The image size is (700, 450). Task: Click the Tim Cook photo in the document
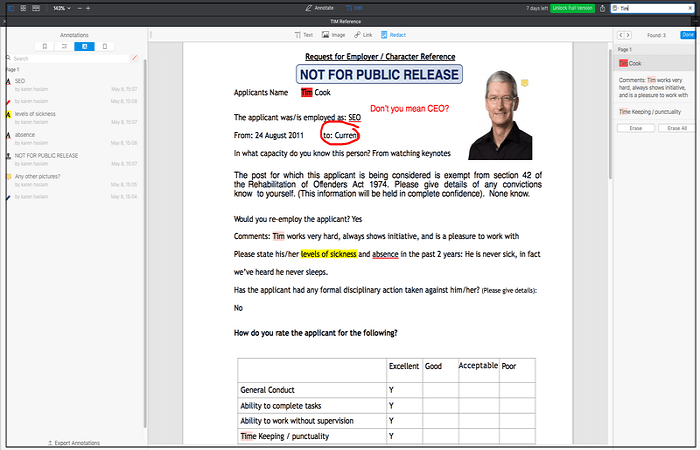[500, 115]
